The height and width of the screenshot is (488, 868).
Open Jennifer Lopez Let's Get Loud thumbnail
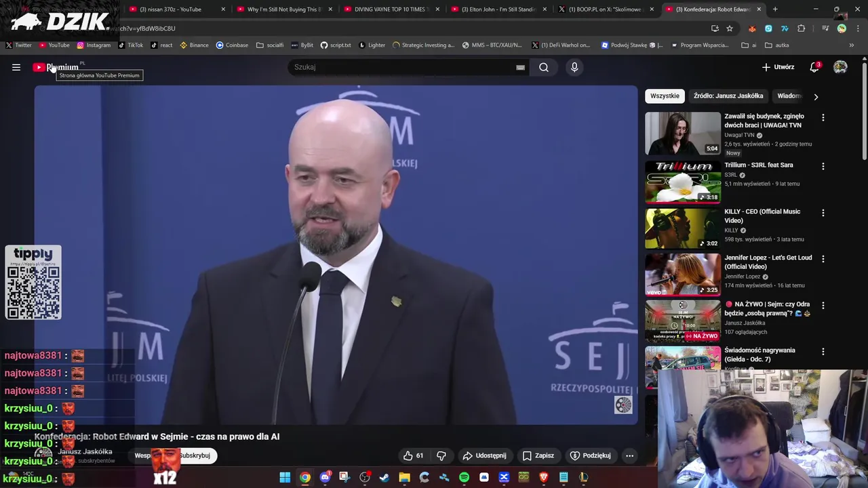coord(682,274)
